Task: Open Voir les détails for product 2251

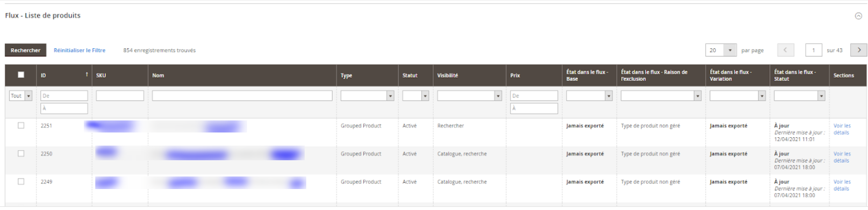Action: pos(842,129)
